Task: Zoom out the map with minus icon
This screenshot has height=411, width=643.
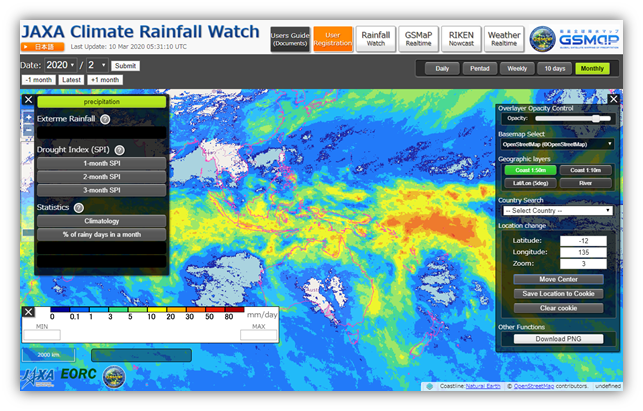Action: pyautogui.click(x=29, y=130)
